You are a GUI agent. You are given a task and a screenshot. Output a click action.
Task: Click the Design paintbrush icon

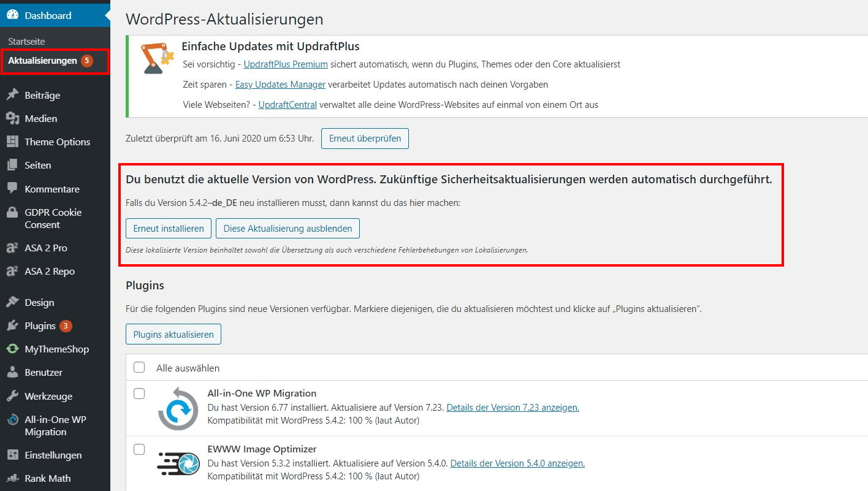pyautogui.click(x=12, y=302)
